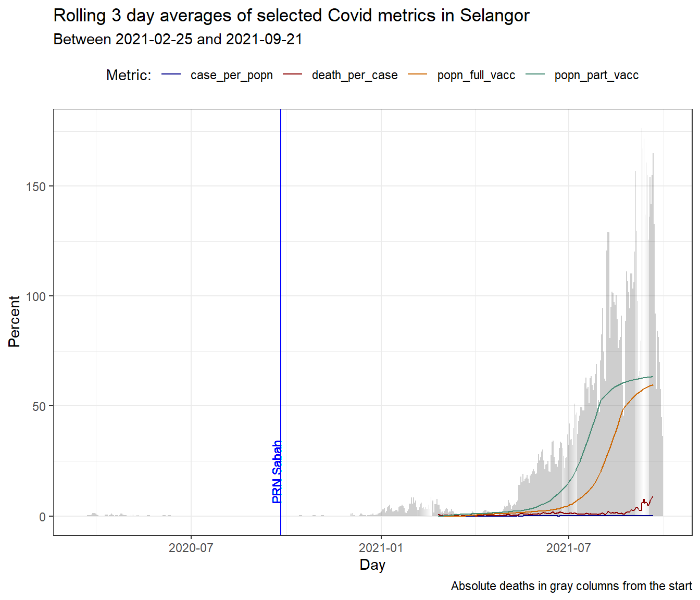Click the orange popn_full_vacc legend line
The image size is (700, 600).
click(x=418, y=74)
